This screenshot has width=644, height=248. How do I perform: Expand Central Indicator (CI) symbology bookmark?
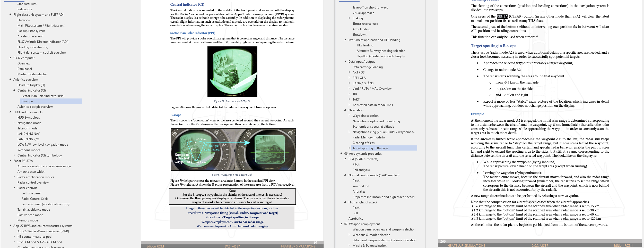[14, 155]
